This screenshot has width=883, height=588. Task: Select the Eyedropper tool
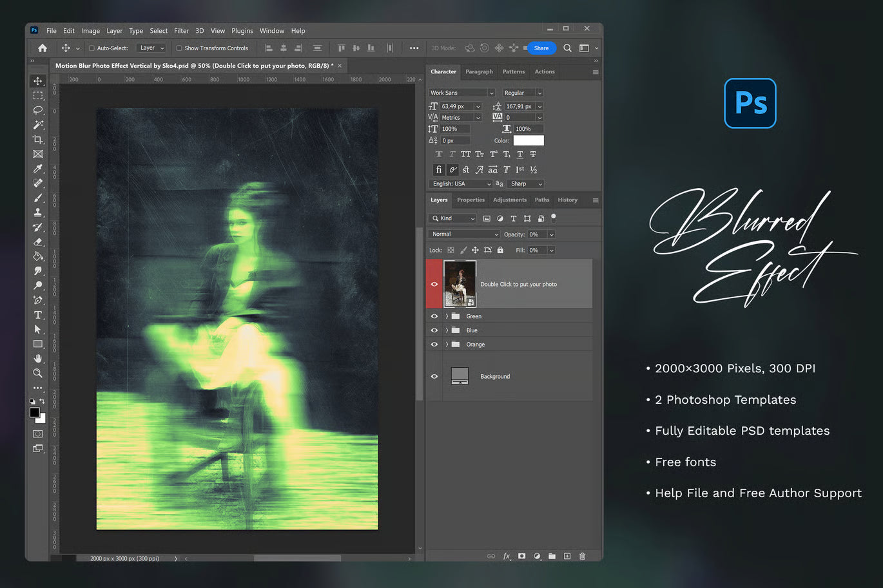coord(37,169)
